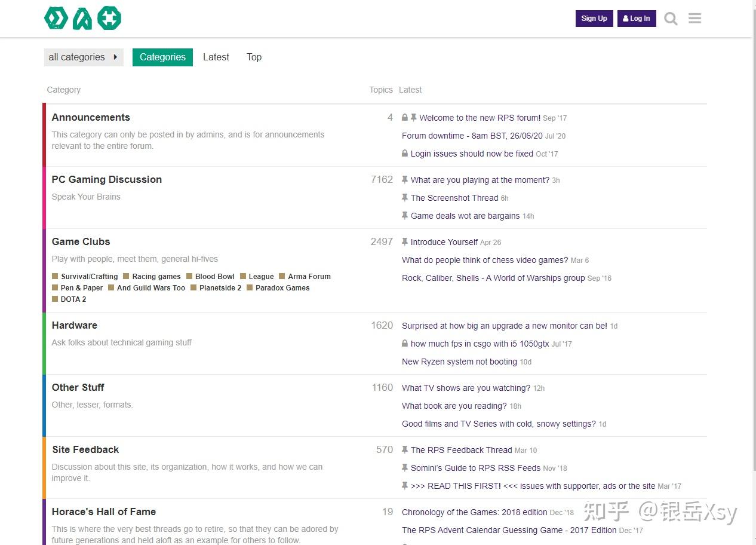Screen dimensions: 756x545
Task: Select the Categories tab
Action: (x=162, y=57)
